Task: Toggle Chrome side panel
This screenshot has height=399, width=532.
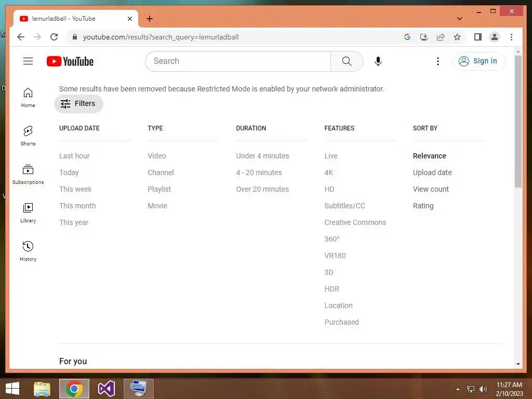Action: point(478,37)
